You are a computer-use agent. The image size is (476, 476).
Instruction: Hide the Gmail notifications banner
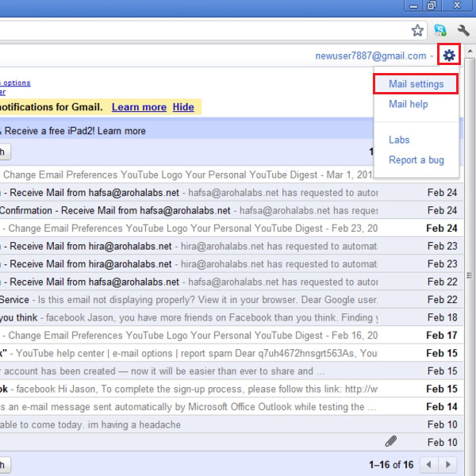[183, 107]
